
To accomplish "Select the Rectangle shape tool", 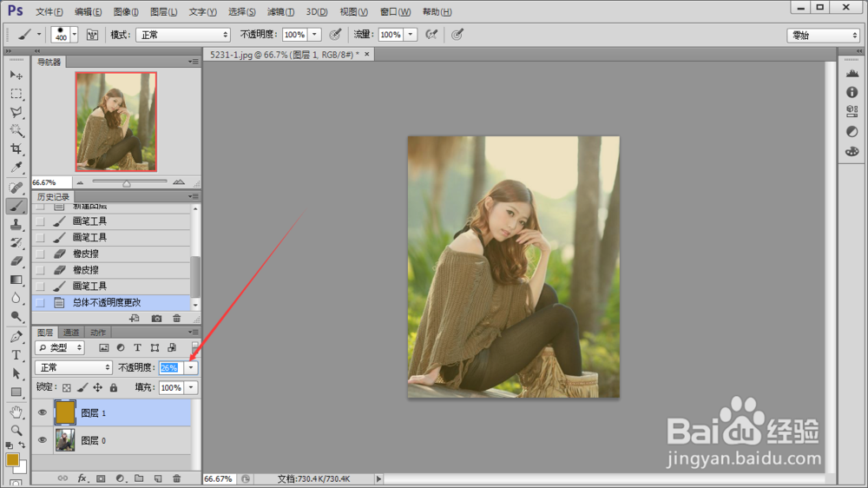I will (16, 392).
